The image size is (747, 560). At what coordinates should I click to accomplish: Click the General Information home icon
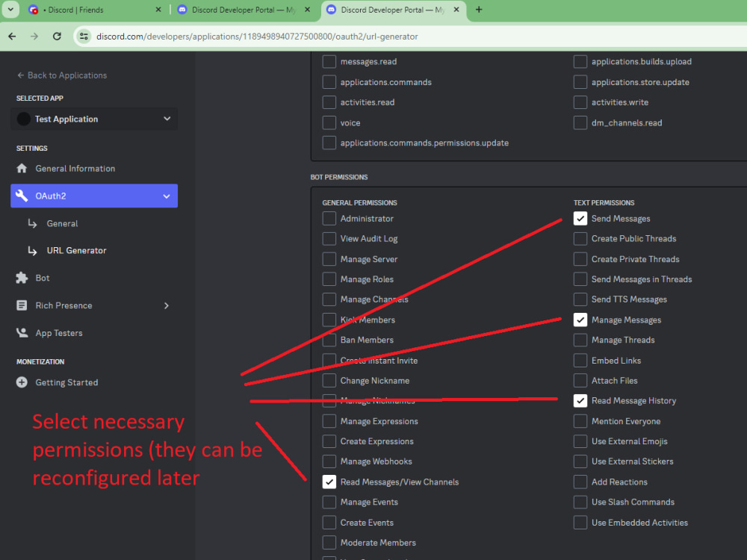click(22, 168)
